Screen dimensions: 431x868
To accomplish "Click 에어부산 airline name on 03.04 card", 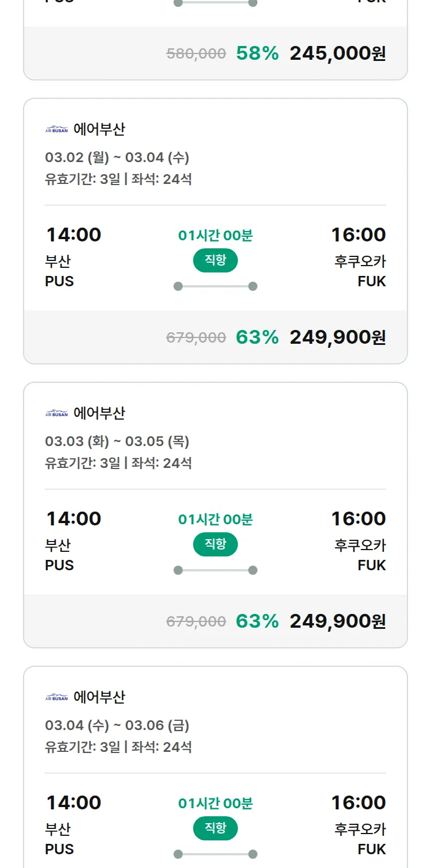I will pyautogui.click(x=99, y=697).
